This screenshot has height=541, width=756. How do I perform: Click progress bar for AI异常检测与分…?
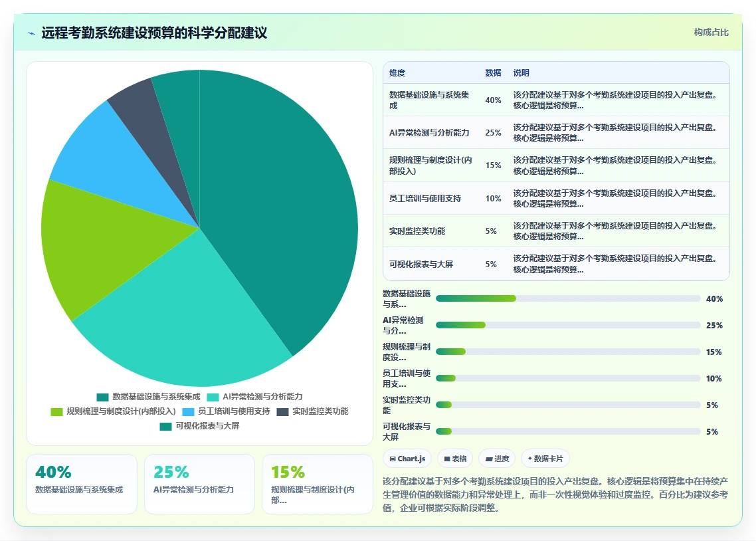(568, 325)
